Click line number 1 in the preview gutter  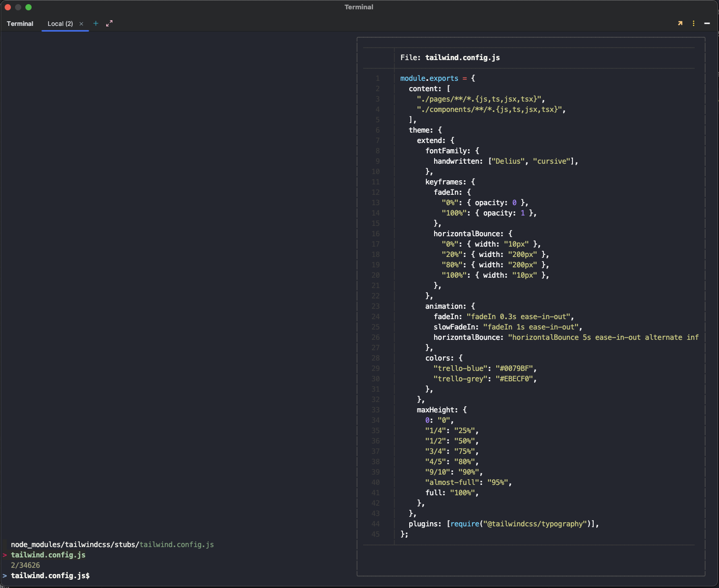(378, 78)
